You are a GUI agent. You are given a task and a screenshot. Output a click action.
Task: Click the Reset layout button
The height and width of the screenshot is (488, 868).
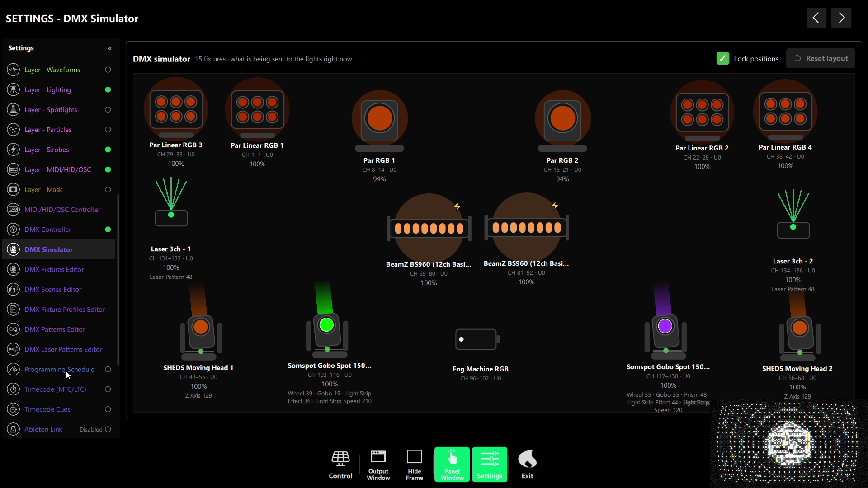point(821,58)
